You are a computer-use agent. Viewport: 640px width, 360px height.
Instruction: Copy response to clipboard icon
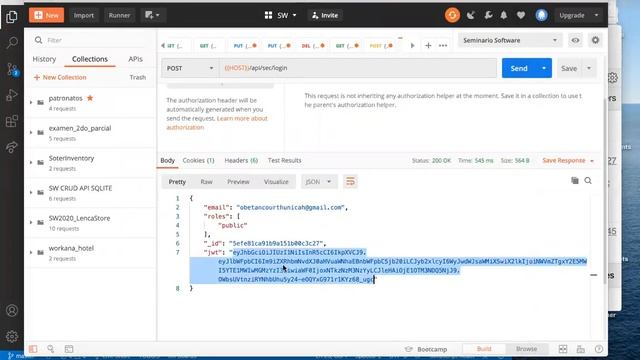575,180
